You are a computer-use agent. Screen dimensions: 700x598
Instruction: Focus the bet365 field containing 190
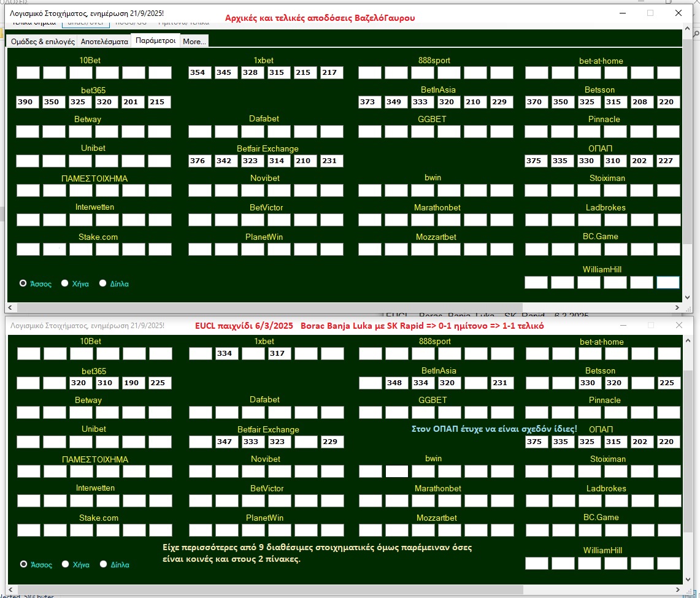tap(134, 383)
